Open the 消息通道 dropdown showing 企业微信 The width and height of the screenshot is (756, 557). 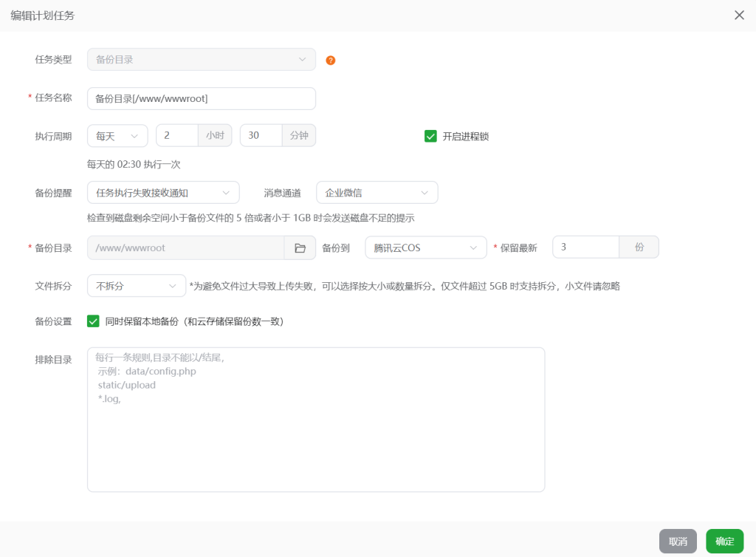377,192
